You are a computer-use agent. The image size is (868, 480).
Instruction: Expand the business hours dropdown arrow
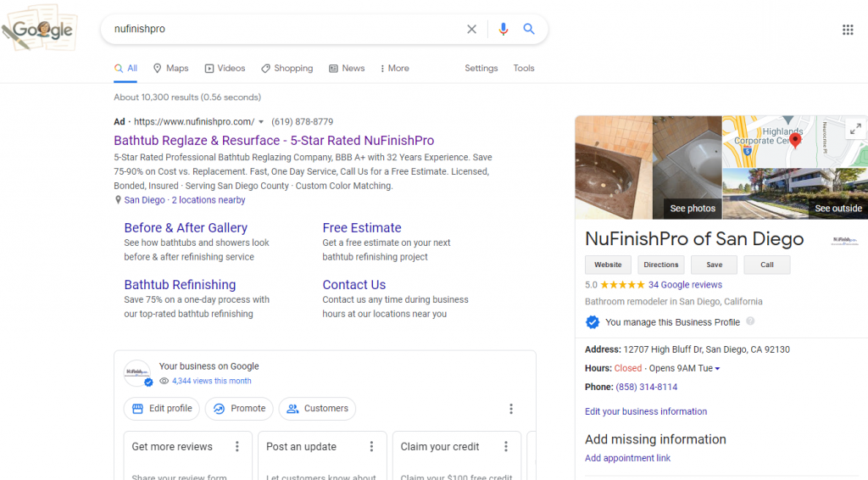point(717,369)
